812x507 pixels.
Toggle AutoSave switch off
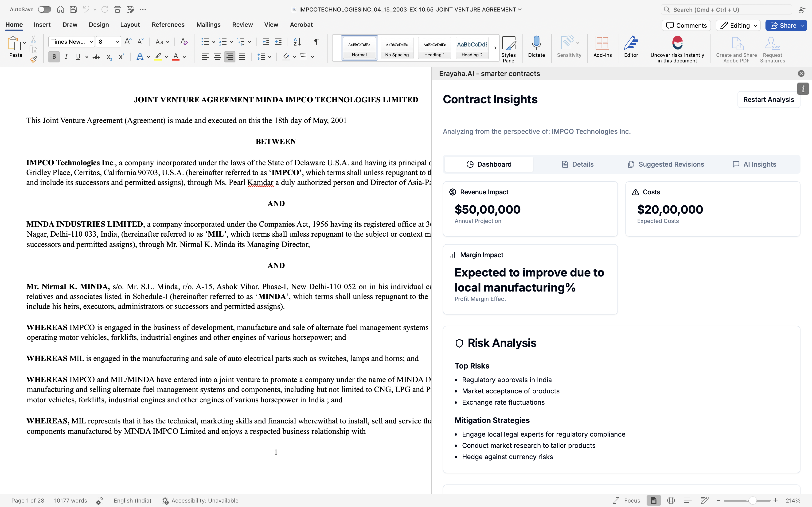tap(44, 9)
